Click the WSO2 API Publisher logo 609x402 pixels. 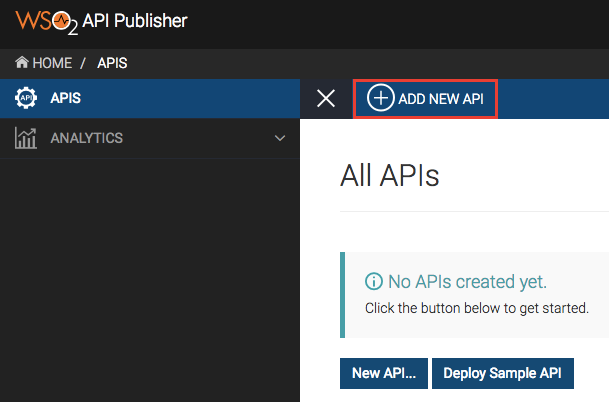coord(101,22)
